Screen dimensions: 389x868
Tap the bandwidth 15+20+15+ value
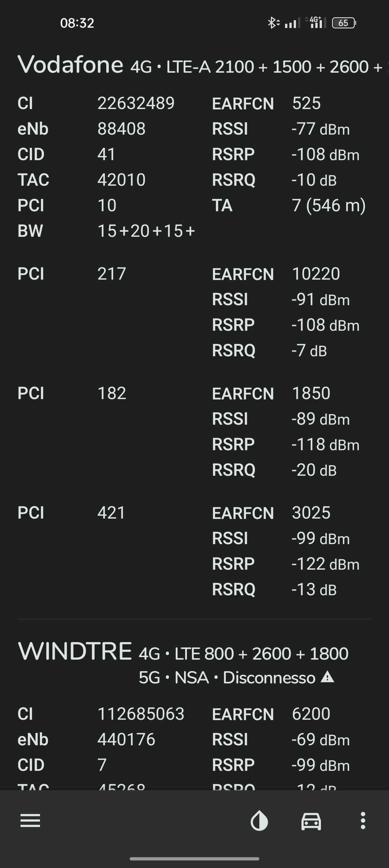(146, 231)
